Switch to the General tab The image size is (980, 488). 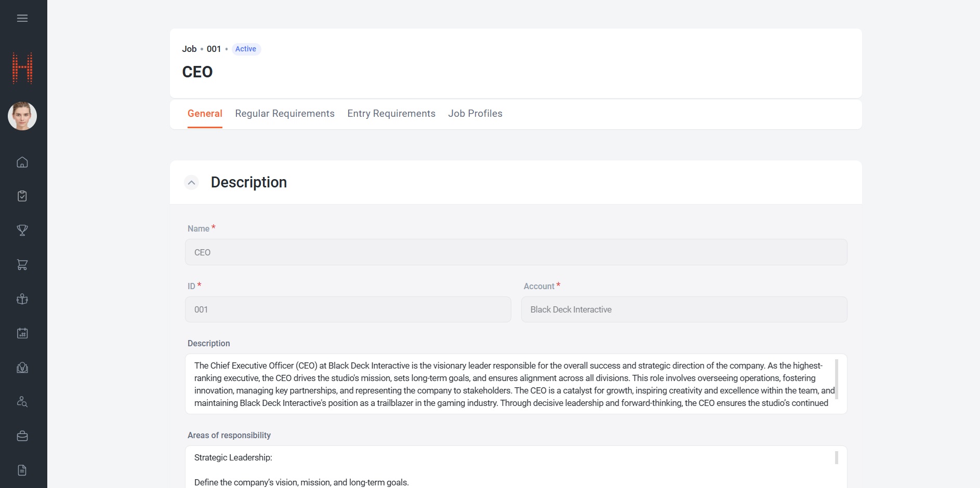point(205,114)
